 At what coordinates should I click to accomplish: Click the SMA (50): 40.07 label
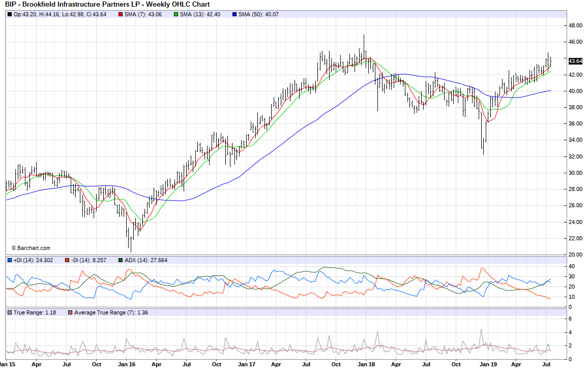click(x=259, y=14)
